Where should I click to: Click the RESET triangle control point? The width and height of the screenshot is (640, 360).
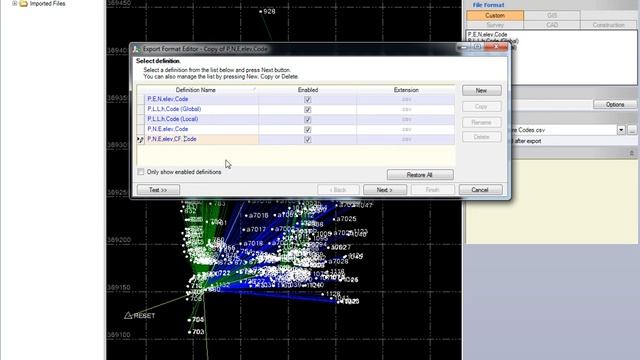[x=128, y=316]
